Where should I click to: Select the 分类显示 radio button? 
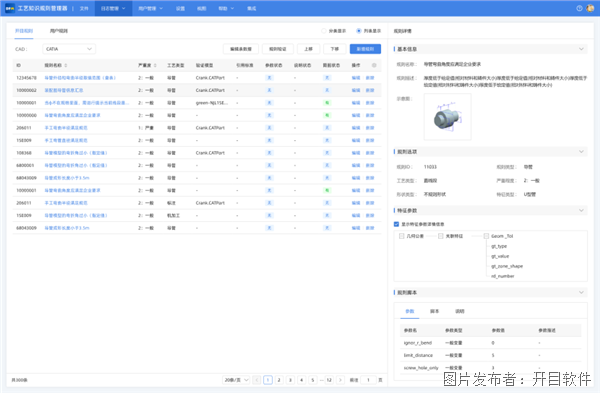coord(324,31)
